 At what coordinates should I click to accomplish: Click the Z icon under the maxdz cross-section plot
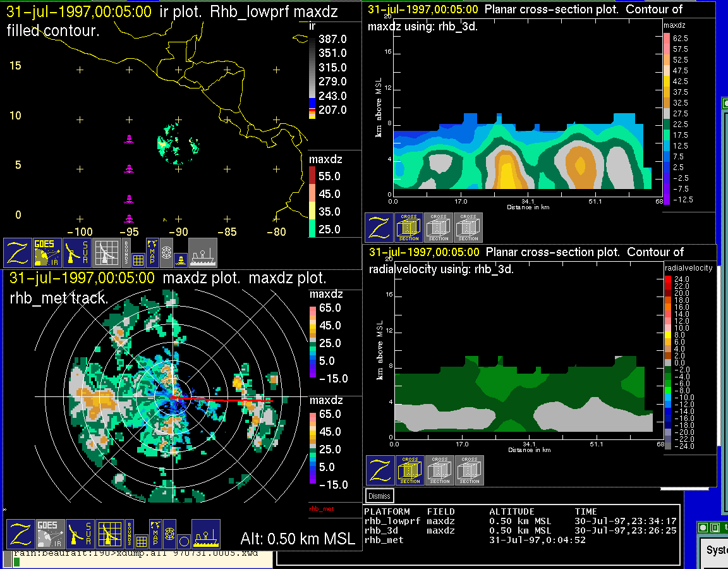coord(379,228)
